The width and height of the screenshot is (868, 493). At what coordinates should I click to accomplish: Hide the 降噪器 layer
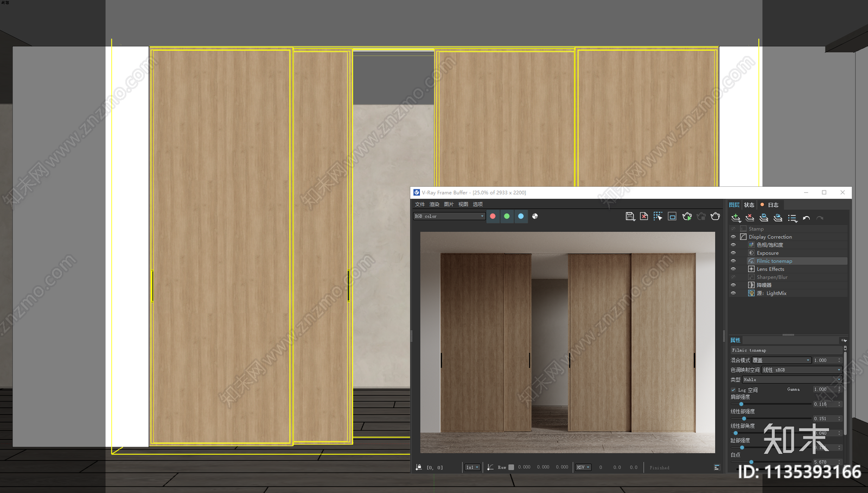pos(733,285)
